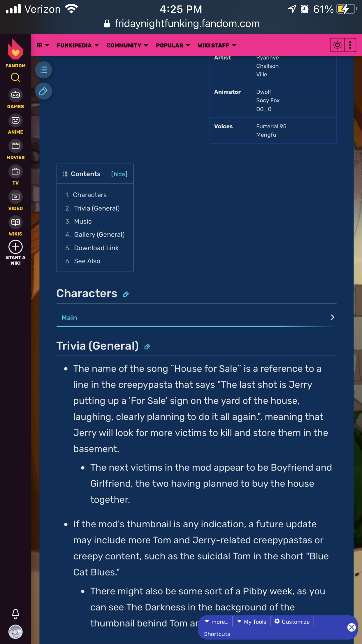This screenshot has height=644, width=362.
Task: Tap the Wi-Fi icon in status bar
Action: 71,9
